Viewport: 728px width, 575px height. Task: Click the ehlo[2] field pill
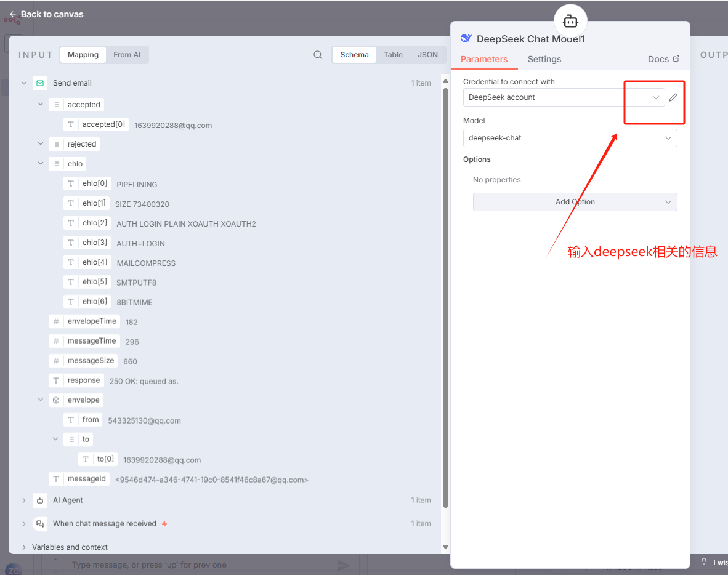click(x=87, y=223)
